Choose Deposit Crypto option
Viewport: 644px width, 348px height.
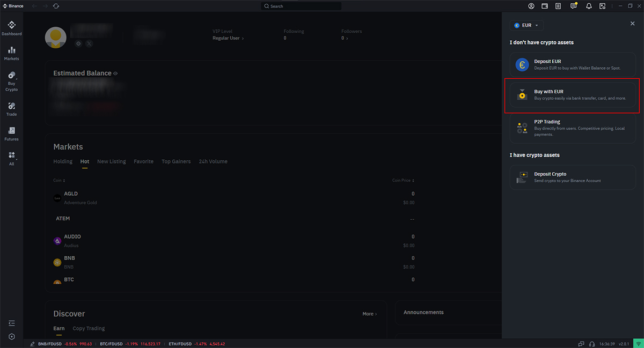click(573, 177)
